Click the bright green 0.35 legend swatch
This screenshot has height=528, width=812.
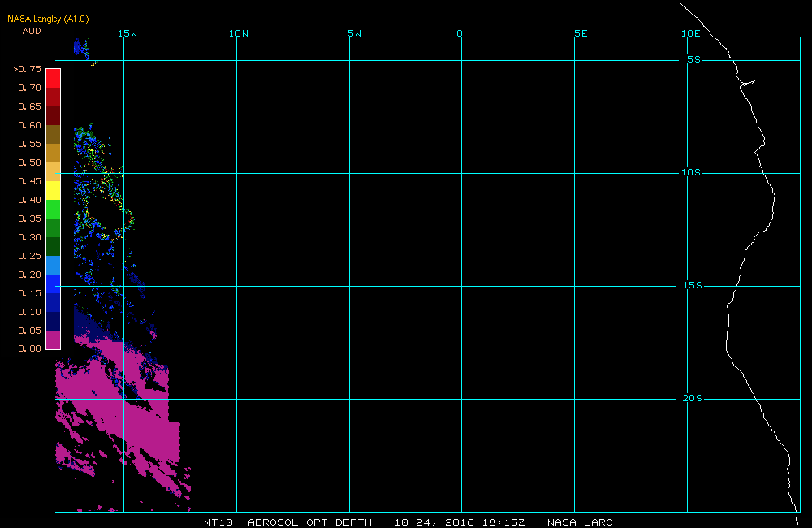(x=54, y=209)
